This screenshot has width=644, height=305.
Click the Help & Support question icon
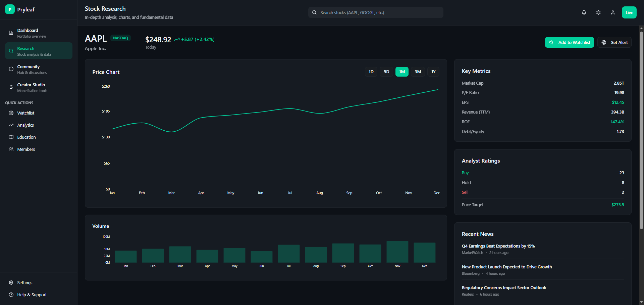point(11,295)
